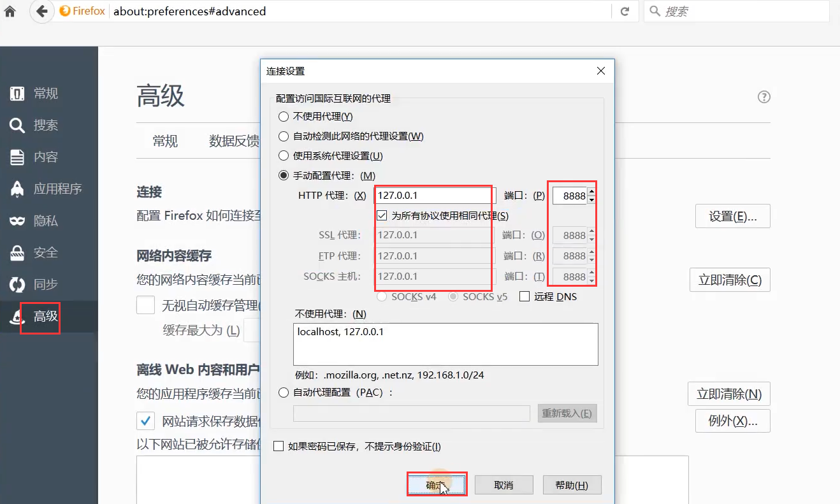Select 手动配置代理 radio option
The image size is (840, 504).
284,176
